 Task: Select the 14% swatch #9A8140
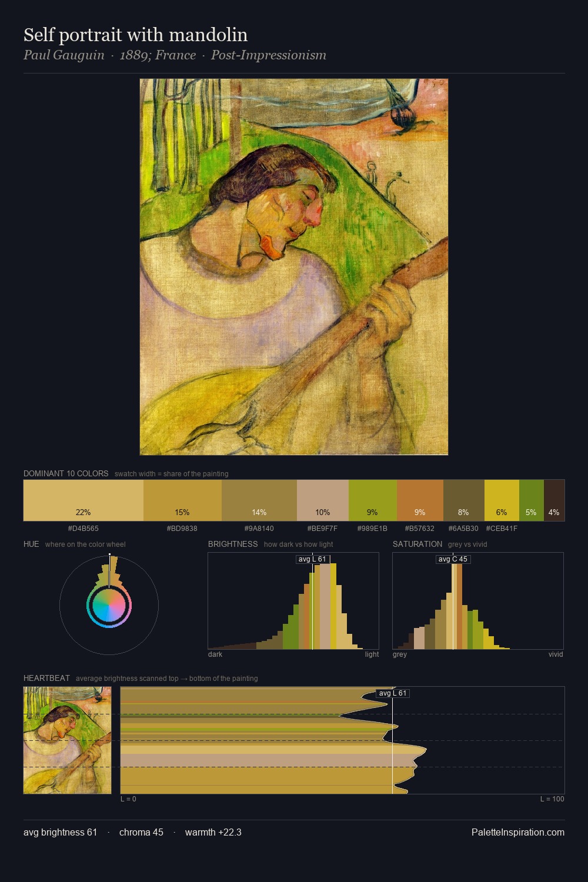pos(259,500)
